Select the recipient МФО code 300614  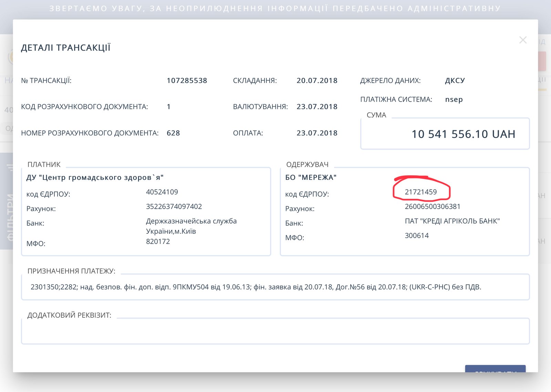coord(417,236)
